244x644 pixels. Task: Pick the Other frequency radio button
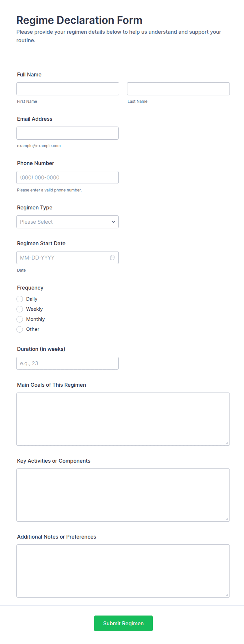pyautogui.click(x=20, y=329)
